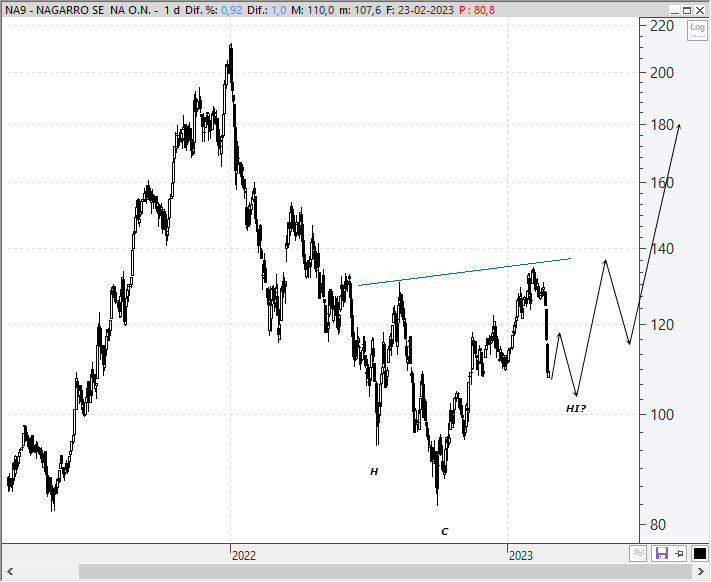Viewport: 711px width, 582px height.
Task: Click the horizontal scrollbar thumb
Action: pos(386,571)
